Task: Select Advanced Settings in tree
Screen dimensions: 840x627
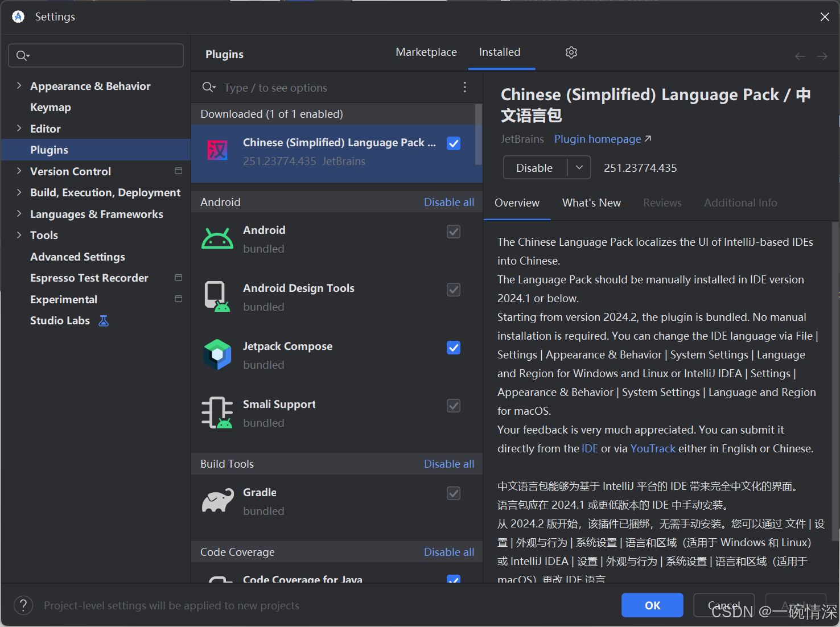Action: click(77, 257)
